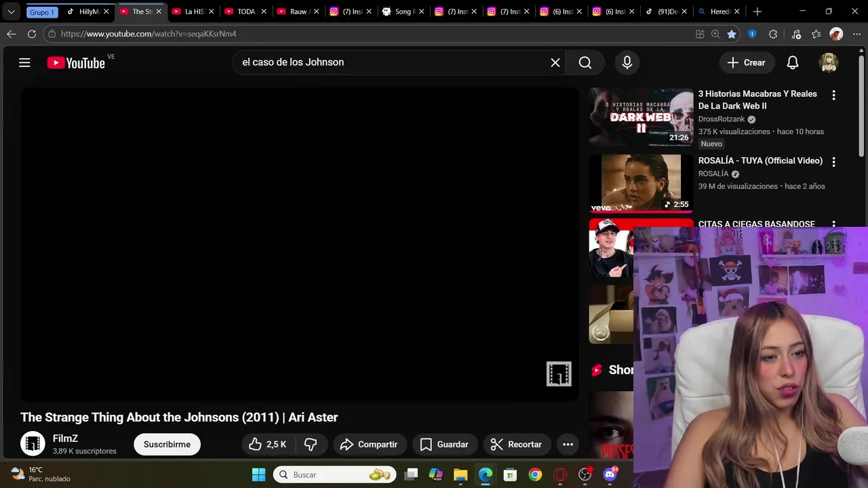Viewport: 868px width, 488px height.
Task: Open the YouTube guide hamburger menu
Action: (24, 62)
